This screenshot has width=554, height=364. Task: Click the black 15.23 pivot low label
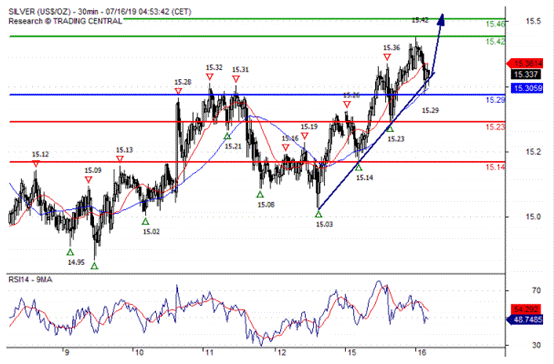click(396, 139)
